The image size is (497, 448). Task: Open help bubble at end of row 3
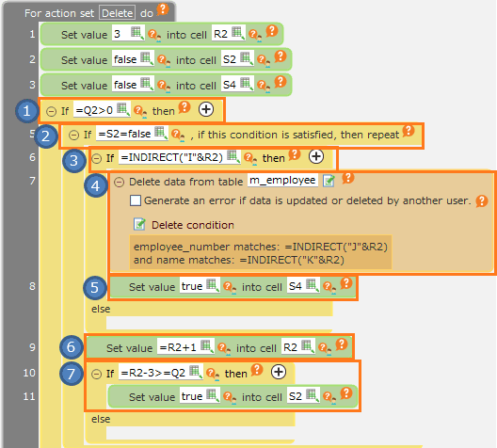[x=281, y=82]
